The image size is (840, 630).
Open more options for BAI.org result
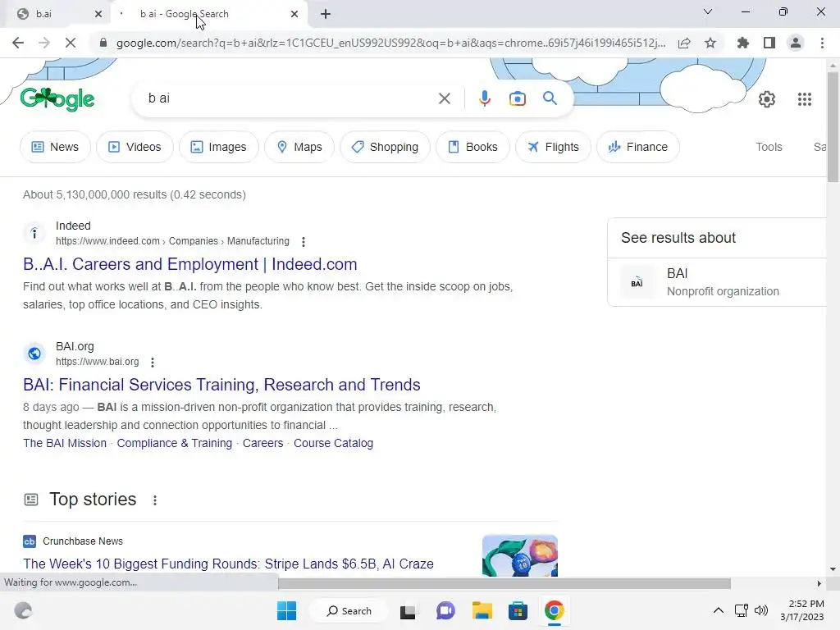153,362
